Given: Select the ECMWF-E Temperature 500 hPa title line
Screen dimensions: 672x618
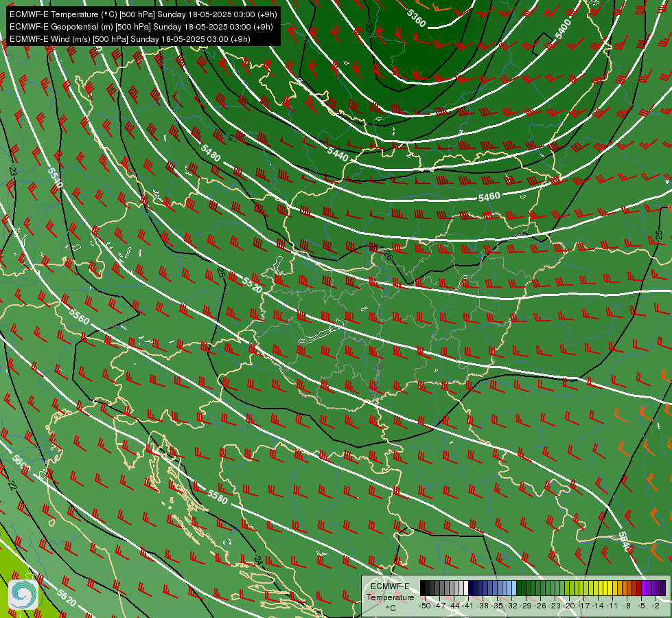Looking at the screenshot, I should pos(143,14).
